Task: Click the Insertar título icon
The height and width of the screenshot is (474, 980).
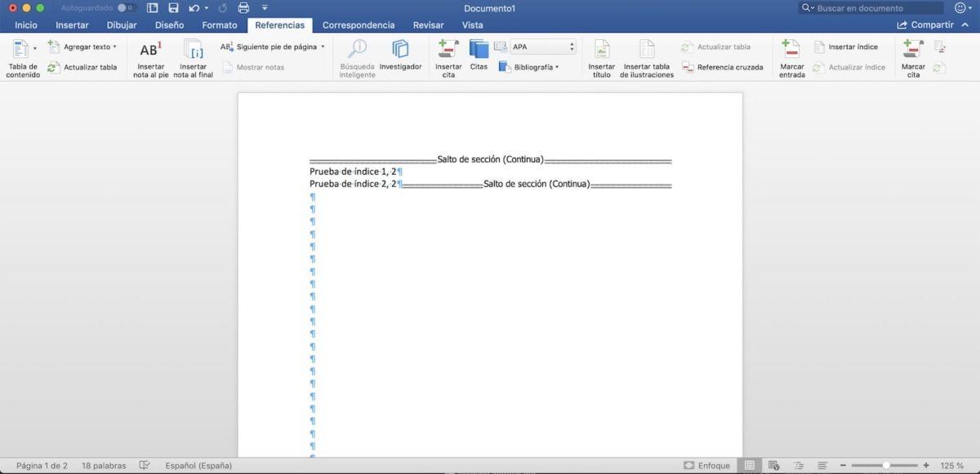Action: click(601, 57)
